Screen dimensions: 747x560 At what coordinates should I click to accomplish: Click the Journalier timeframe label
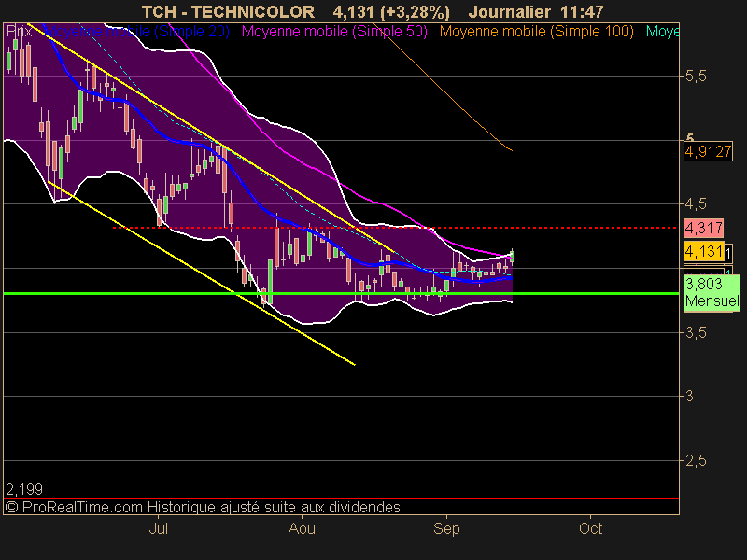(510, 11)
